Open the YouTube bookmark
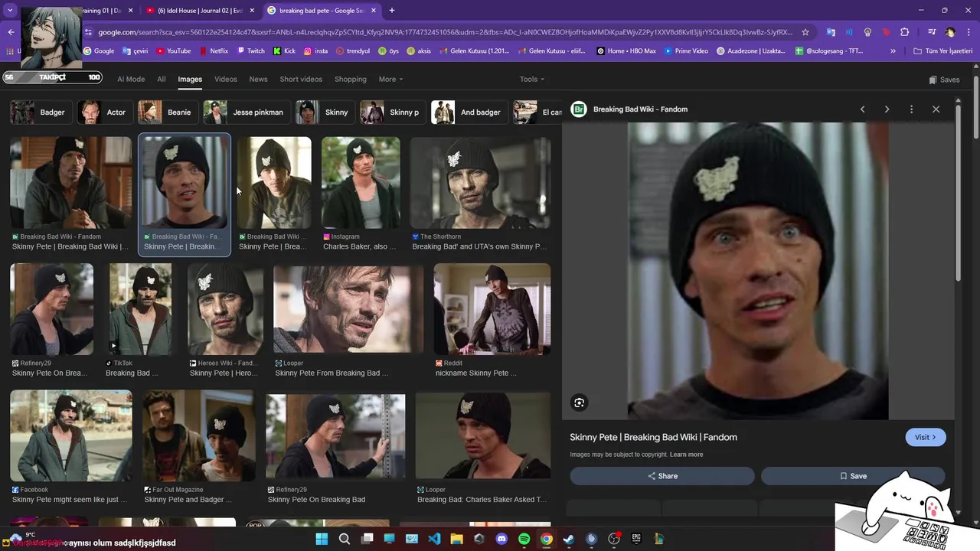The height and width of the screenshot is (551, 980). 174,51
